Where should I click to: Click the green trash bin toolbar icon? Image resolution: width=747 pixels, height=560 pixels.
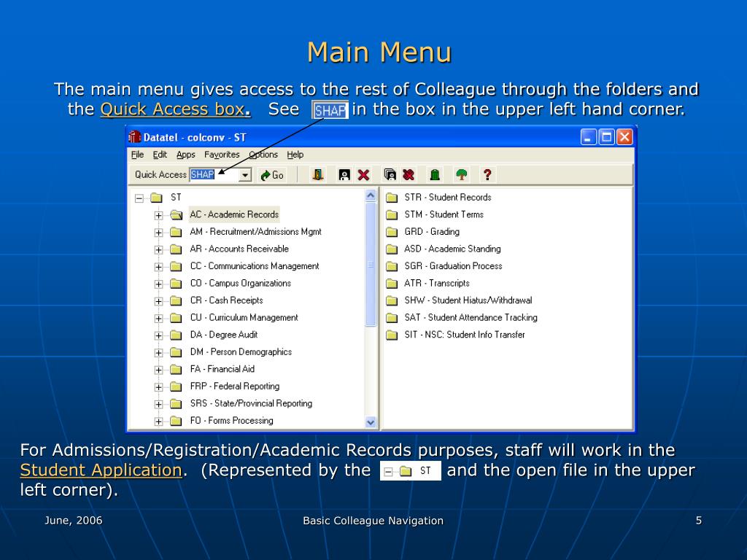point(435,175)
